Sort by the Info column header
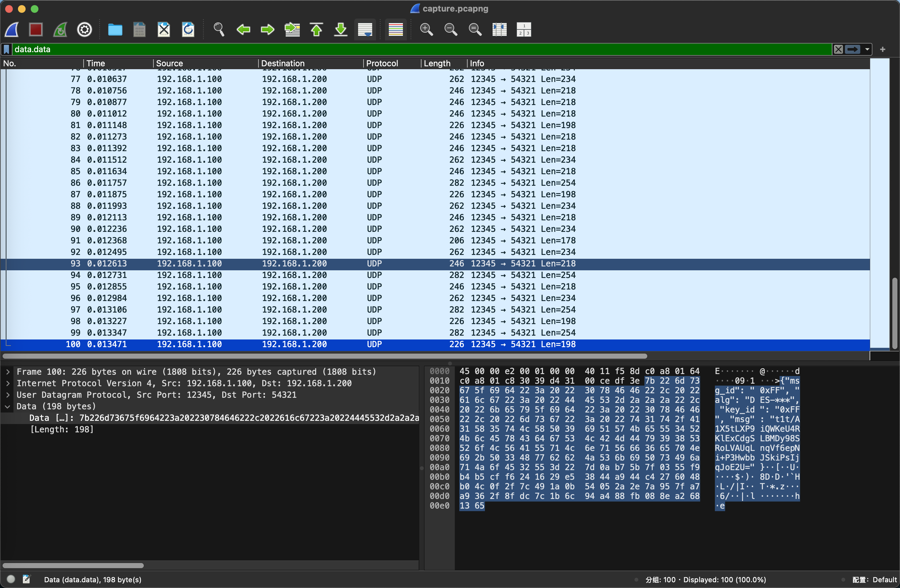This screenshot has width=900, height=588. click(668, 63)
